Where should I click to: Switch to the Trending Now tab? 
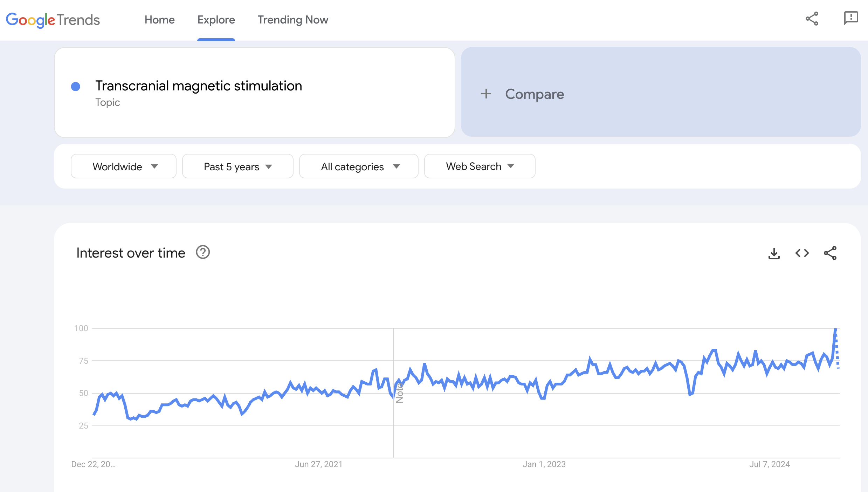(293, 20)
